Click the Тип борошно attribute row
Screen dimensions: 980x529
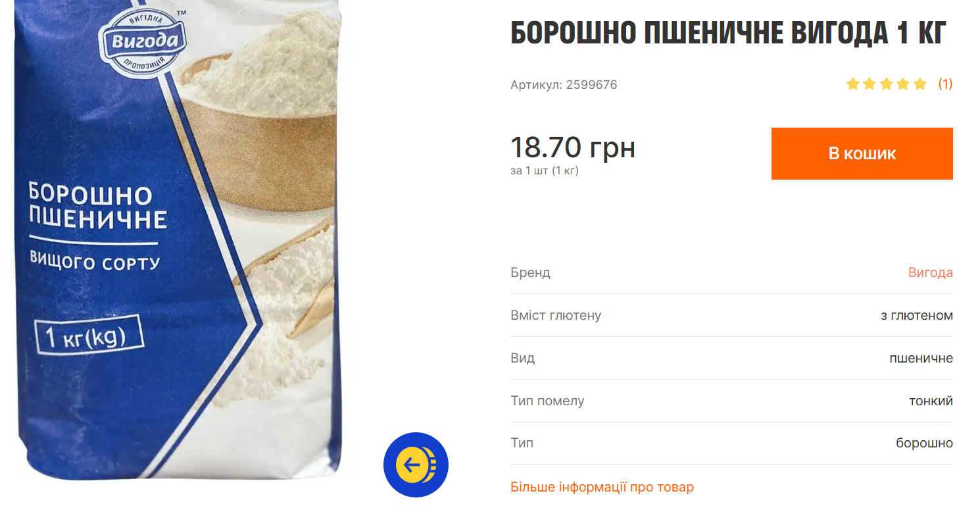pos(731,443)
